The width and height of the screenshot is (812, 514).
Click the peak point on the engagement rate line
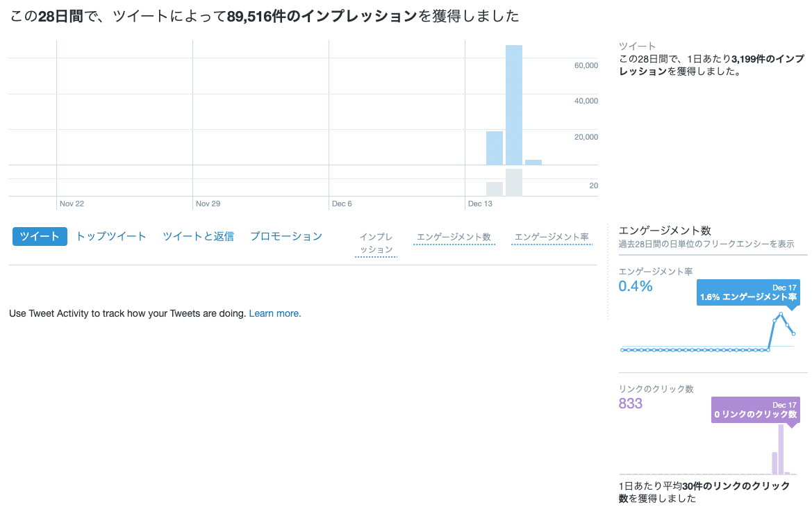(x=781, y=314)
